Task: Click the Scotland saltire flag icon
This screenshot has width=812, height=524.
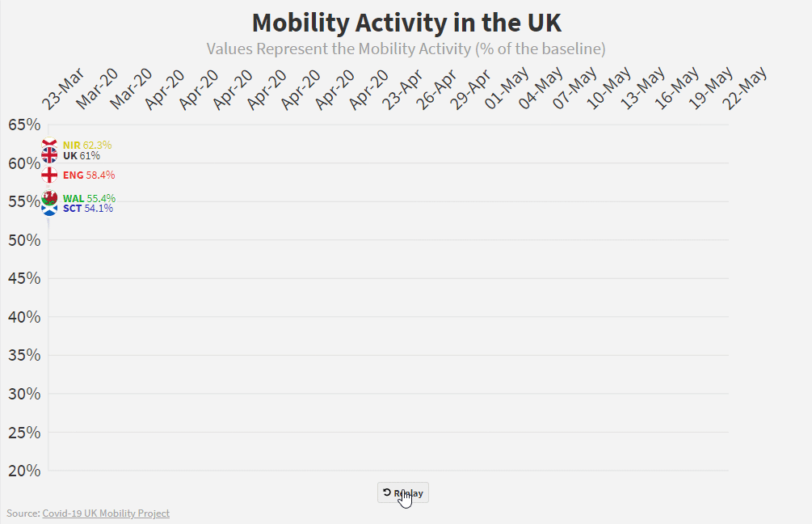Action: point(49,209)
